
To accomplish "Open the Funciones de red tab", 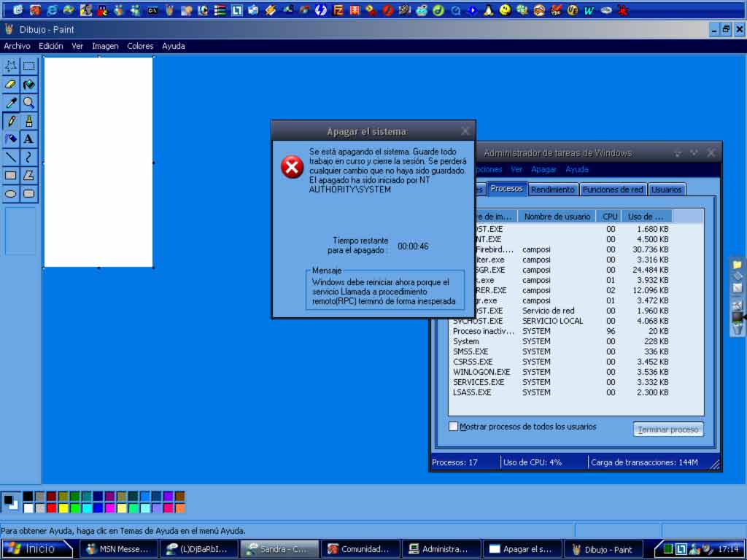I will coord(613,190).
